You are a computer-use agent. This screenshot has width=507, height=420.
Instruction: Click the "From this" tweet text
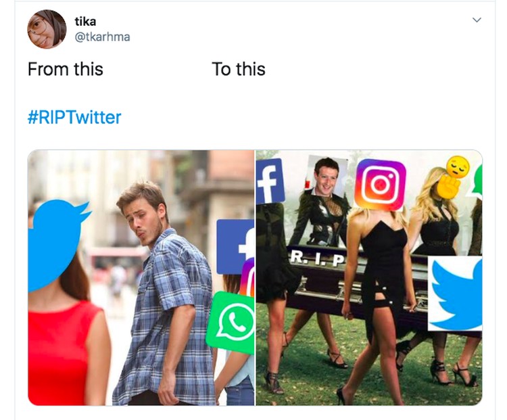[66, 69]
